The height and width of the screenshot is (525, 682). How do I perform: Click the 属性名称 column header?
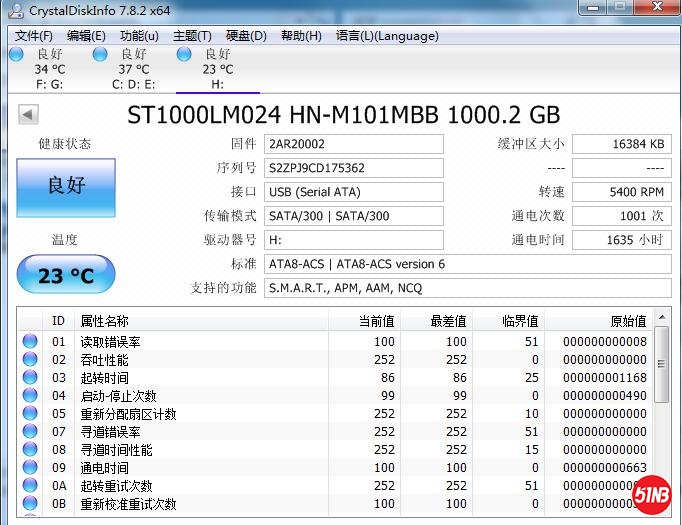pos(105,321)
